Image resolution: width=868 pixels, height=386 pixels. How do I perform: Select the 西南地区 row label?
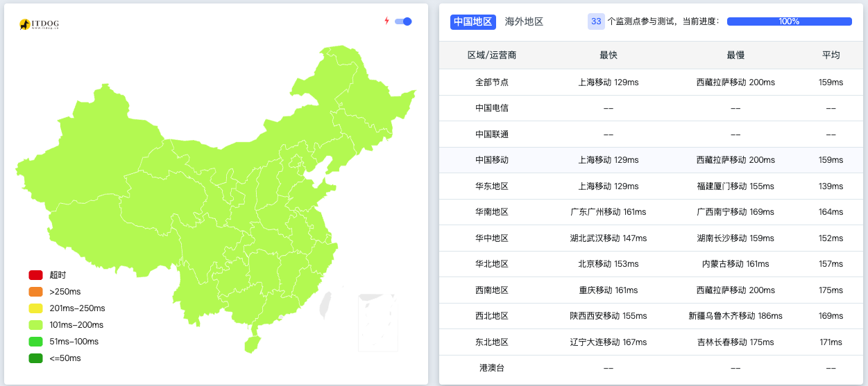492,290
